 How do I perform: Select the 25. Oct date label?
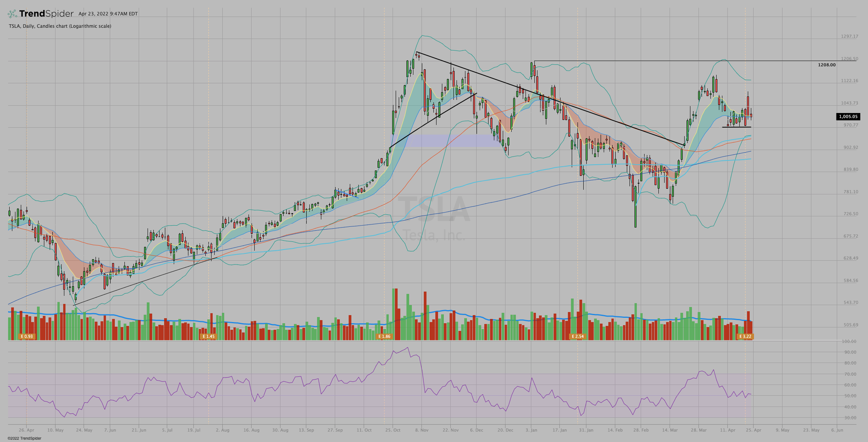tap(393, 430)
